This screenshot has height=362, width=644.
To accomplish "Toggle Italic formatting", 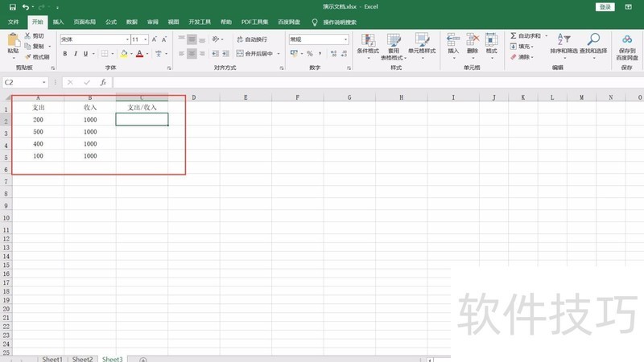I will pyautogui.click(x=76, y=54).
